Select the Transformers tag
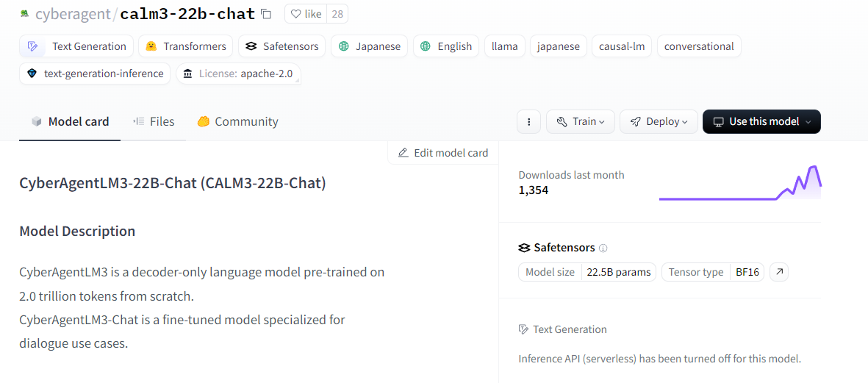 pyautogui.click(x=186, y=46)
